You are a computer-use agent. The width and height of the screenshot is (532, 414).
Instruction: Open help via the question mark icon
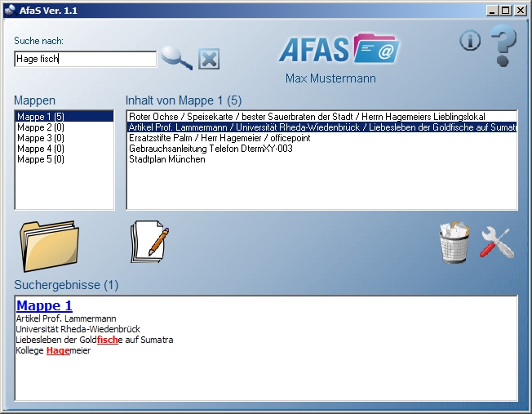[x=503, y=46]
